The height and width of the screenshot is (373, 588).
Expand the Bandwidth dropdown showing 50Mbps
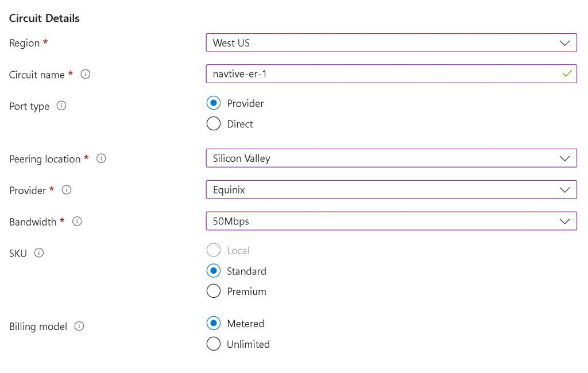point(391,221)
